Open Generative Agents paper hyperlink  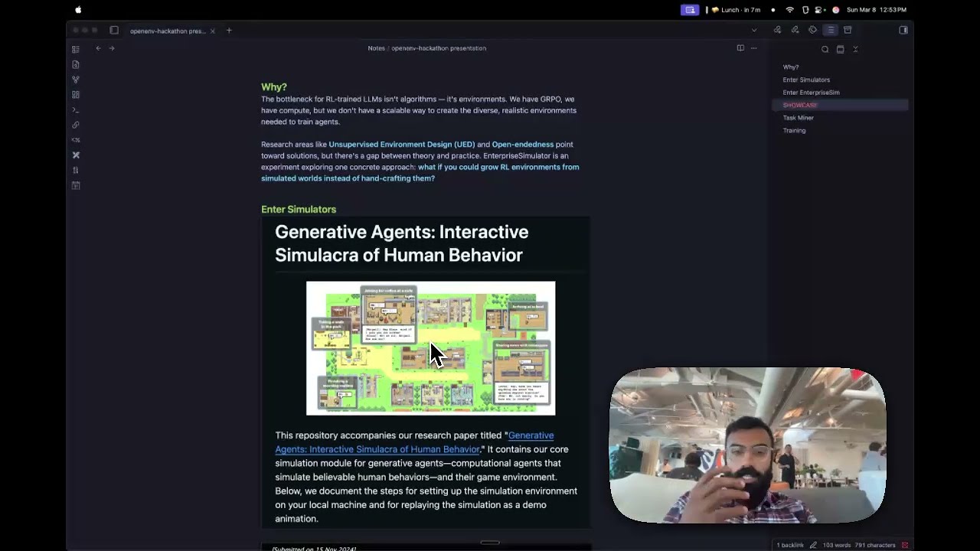[x=414, y=442]
